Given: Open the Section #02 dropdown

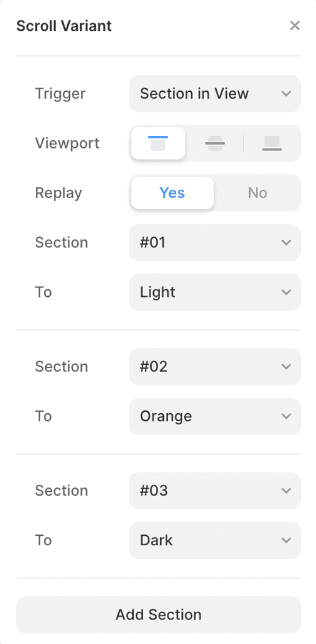Looking at the screenshot, I should click(215, 367).
